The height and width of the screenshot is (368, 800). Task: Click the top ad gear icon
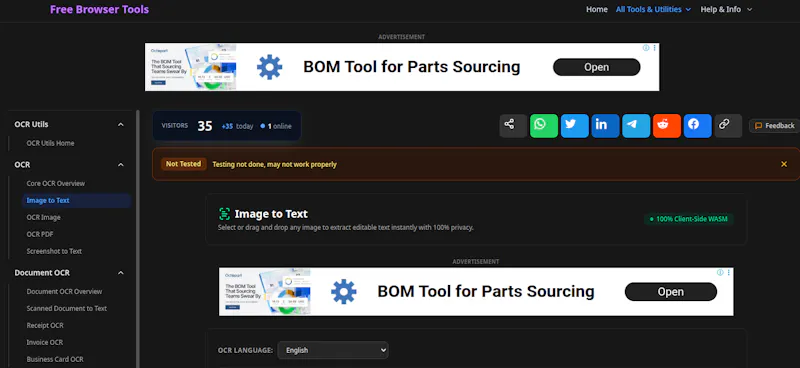[x=269, y=67]
